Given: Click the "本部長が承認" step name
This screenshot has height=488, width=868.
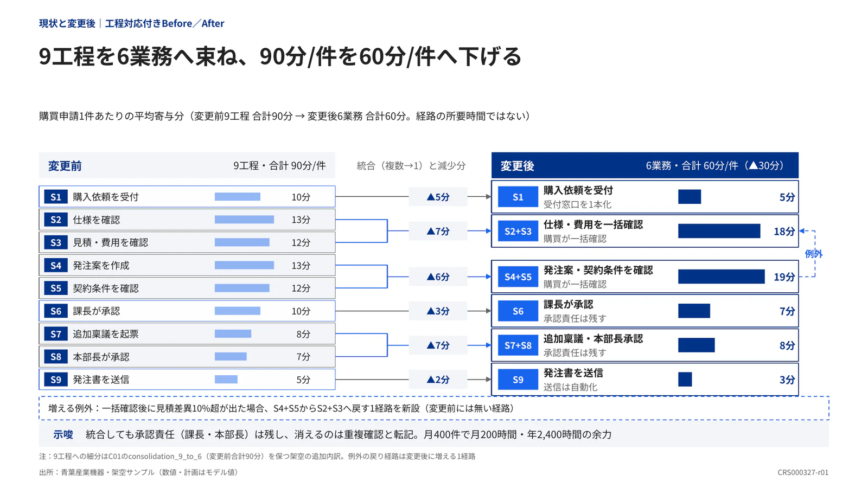Looking at the screenshot, I should (x=101, y=357).
